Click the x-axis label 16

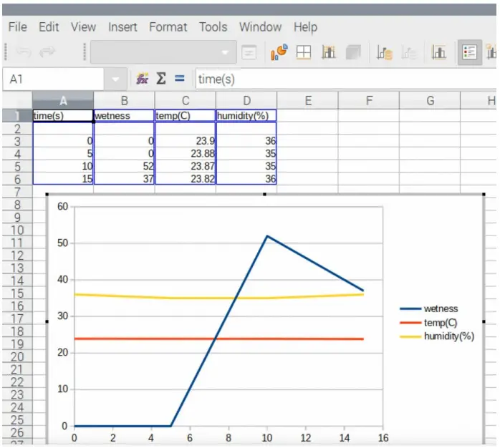(383, 438)
